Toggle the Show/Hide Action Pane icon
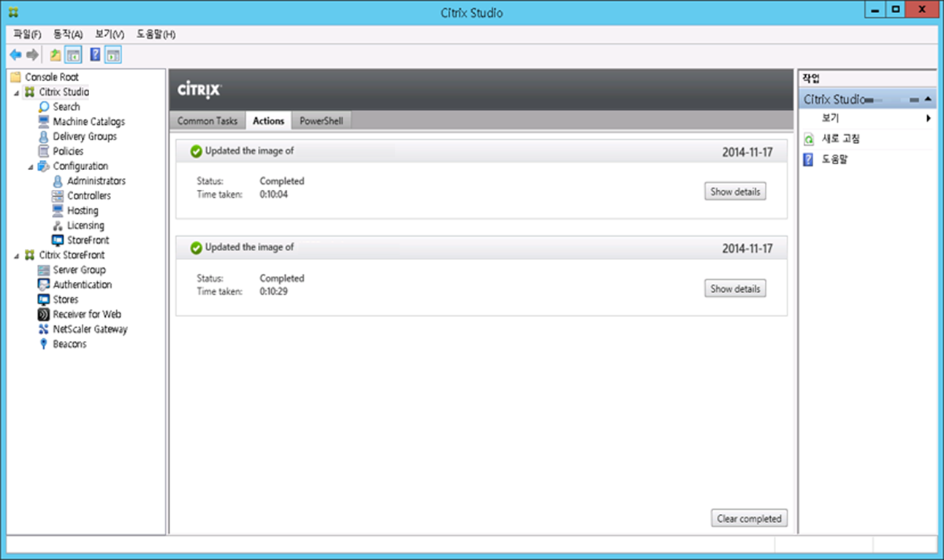Viewport: 944px width, 560px height. (113, 55)
